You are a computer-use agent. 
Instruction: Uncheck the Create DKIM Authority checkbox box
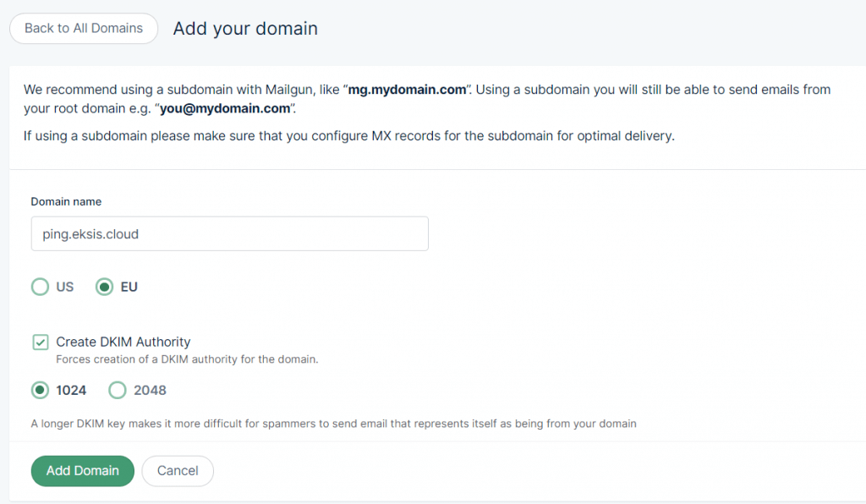(x=40, y=342)
